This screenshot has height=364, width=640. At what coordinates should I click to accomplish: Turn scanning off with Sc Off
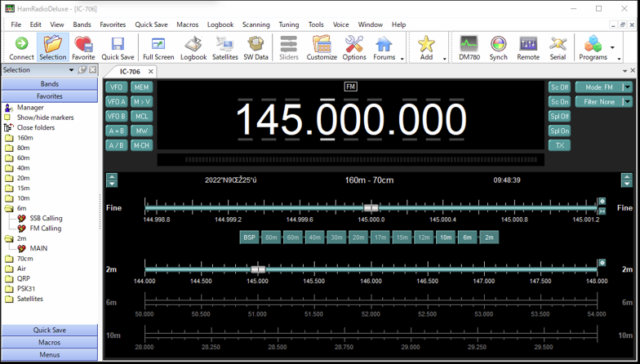coord(559,87)
